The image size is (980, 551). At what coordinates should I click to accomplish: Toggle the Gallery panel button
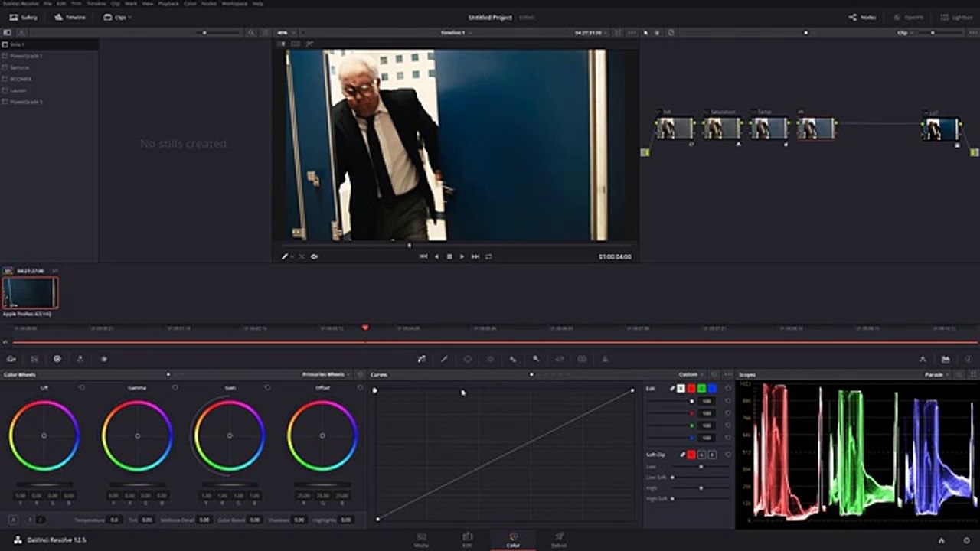pos(23,17)
